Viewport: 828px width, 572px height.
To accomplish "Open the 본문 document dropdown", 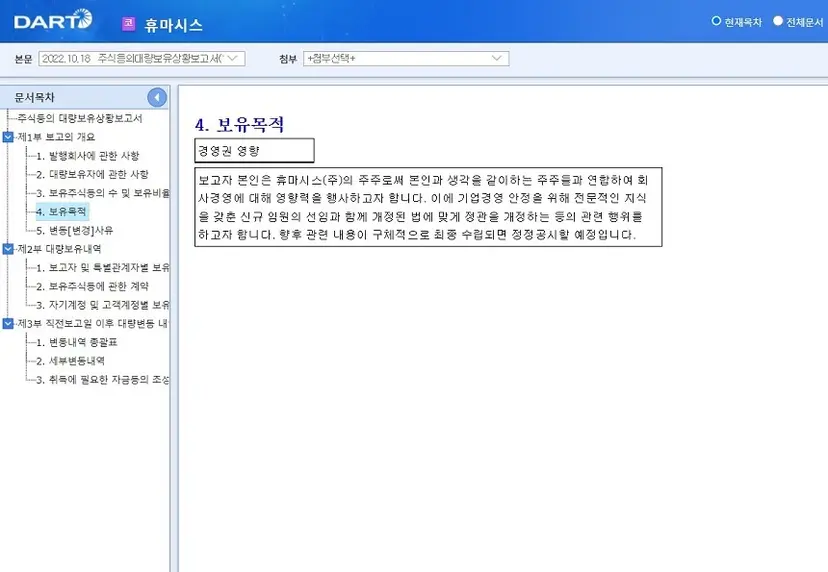I will click(x=142, y=59).
